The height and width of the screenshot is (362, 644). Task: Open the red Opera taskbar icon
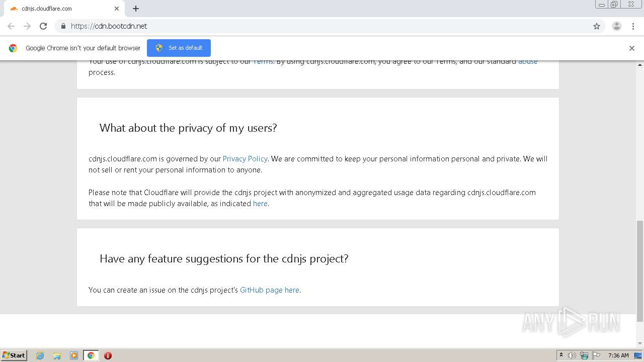click(108, 355)
